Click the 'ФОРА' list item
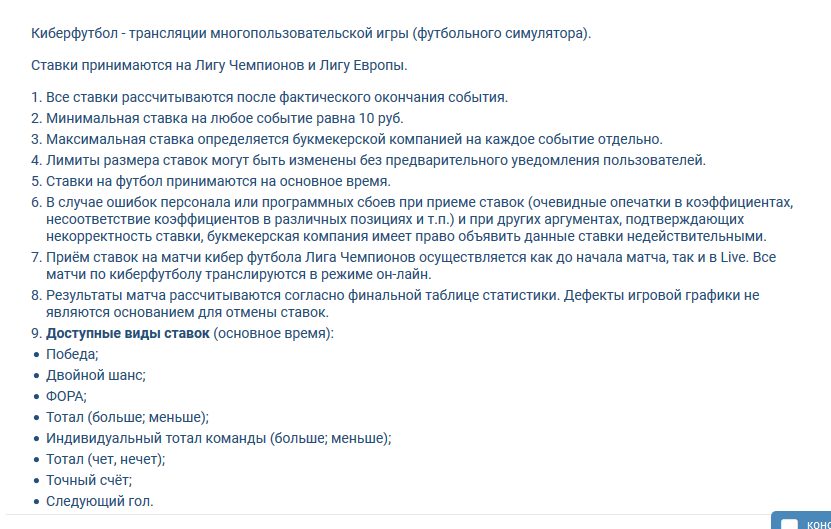 (x=66, y=396)
